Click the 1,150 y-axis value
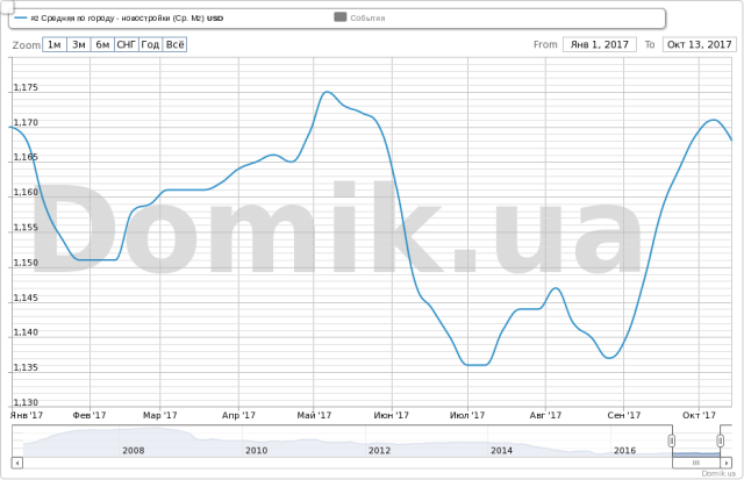 click(26, 263)
